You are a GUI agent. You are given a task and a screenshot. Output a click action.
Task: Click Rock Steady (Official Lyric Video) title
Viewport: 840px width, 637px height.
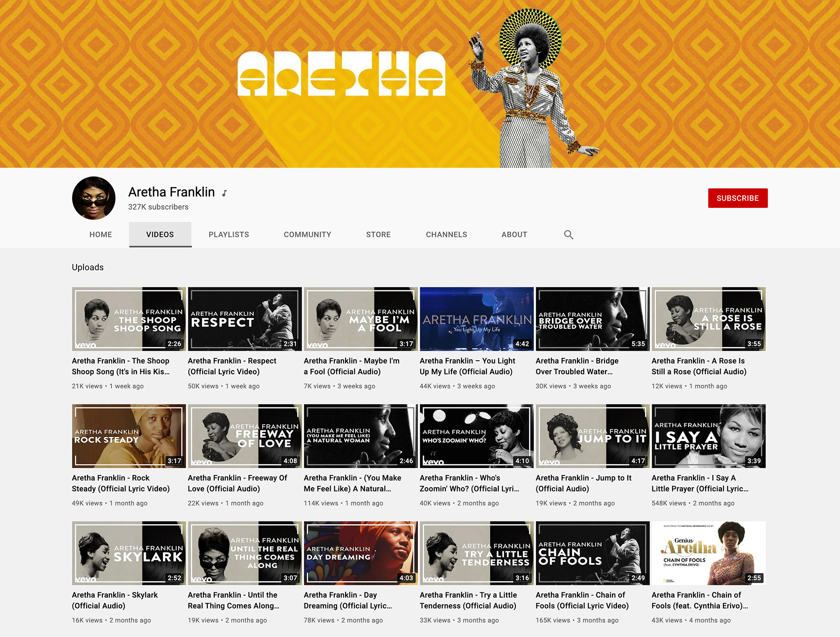click(x=121, y=483)
